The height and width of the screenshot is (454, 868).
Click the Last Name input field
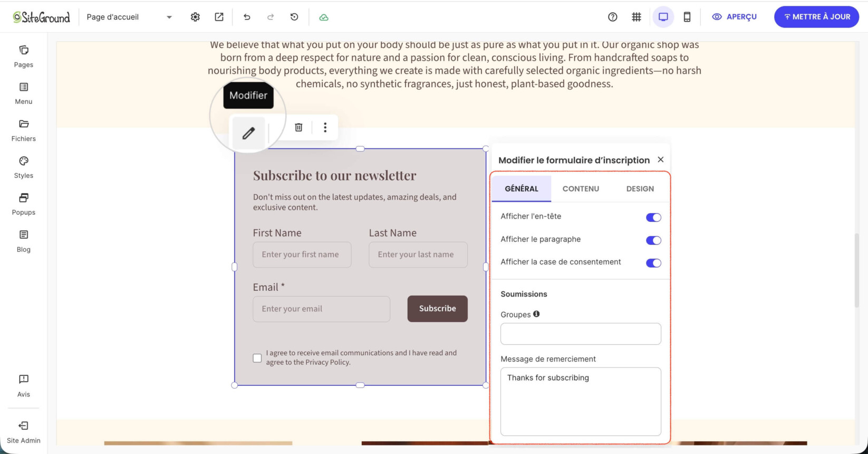[418, 254]
